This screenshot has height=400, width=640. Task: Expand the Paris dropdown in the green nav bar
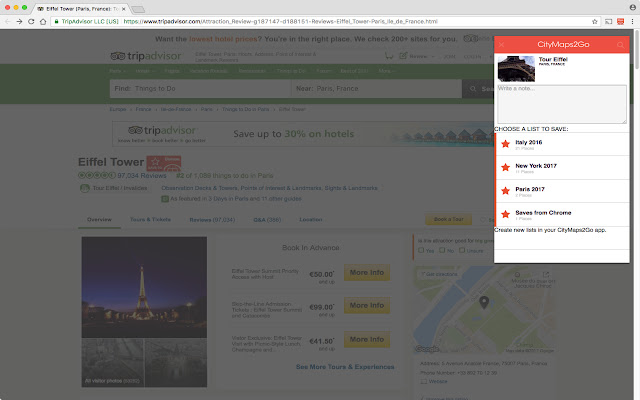pos(117,71)
